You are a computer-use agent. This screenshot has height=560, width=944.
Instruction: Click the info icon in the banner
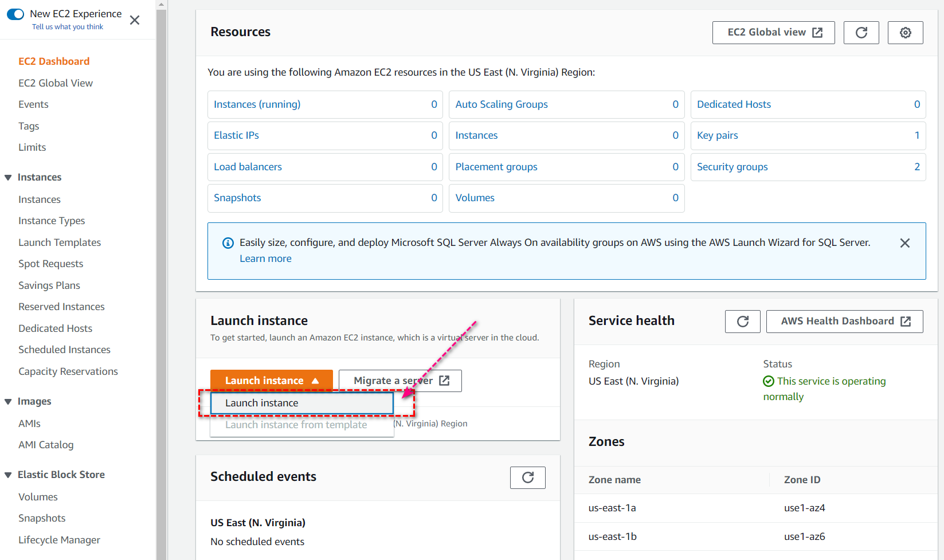pos(228,243)
